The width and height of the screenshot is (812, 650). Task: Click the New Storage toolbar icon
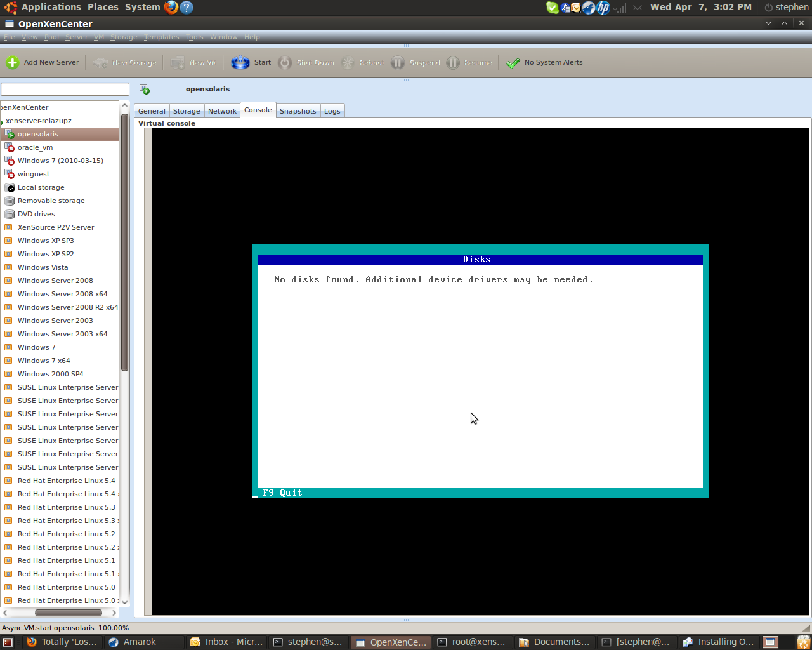(x=100, y=62)
